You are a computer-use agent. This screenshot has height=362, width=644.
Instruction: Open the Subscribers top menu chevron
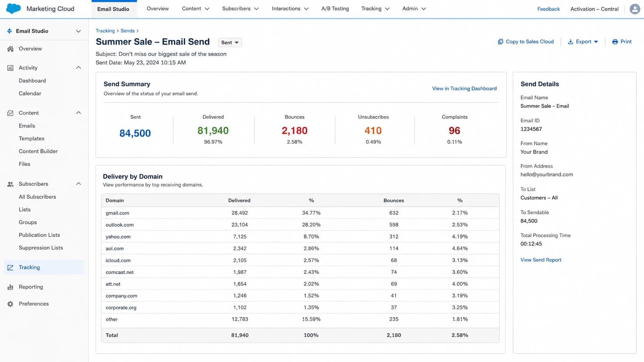[256, 9]
